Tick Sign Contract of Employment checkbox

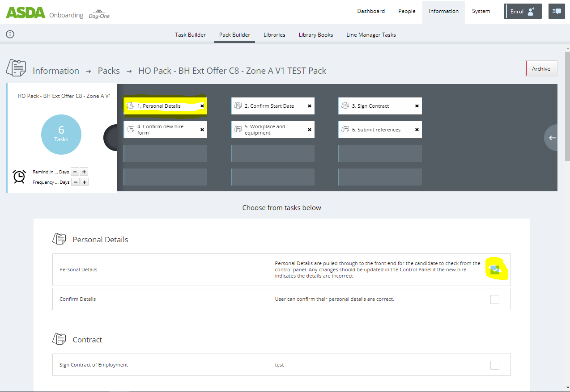click(494, 365)
